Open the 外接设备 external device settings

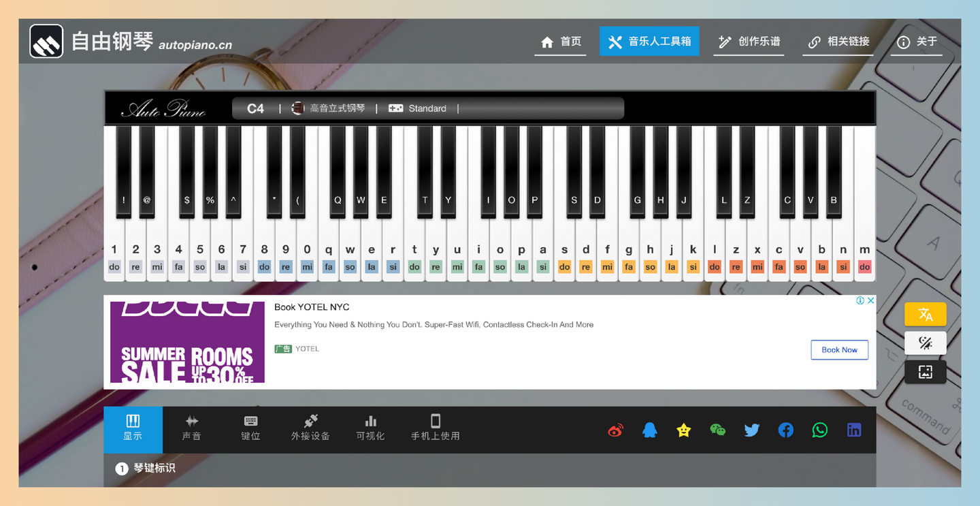pyautogui.click(x=309, y=430)
